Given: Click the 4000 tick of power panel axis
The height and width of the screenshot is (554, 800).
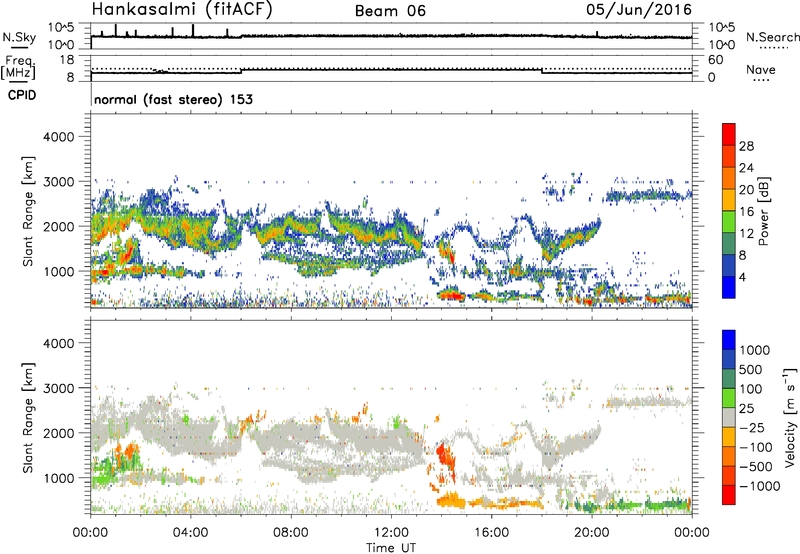Looking at the screenshot, I should pos(58,137).
